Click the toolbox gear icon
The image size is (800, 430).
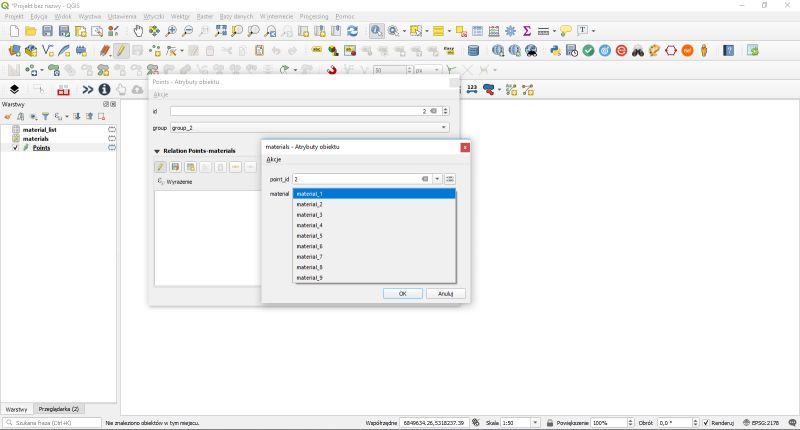click(x=510, y=31)
